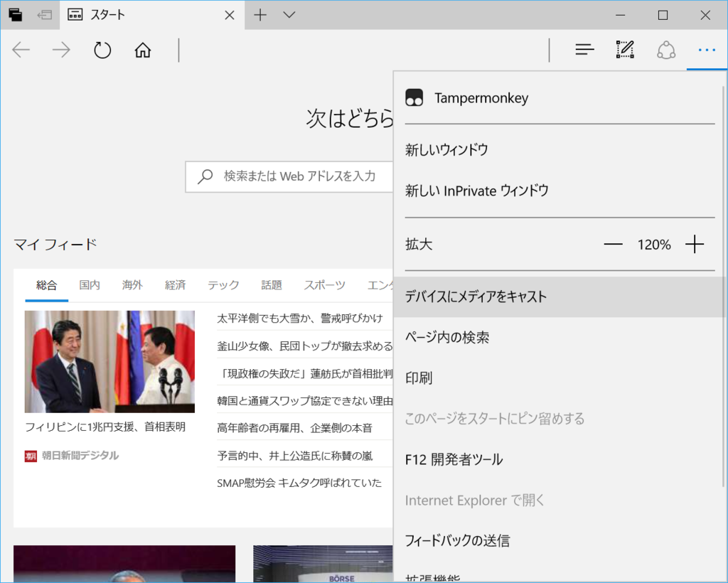Click the More actions ellipsis

[706, 49]
